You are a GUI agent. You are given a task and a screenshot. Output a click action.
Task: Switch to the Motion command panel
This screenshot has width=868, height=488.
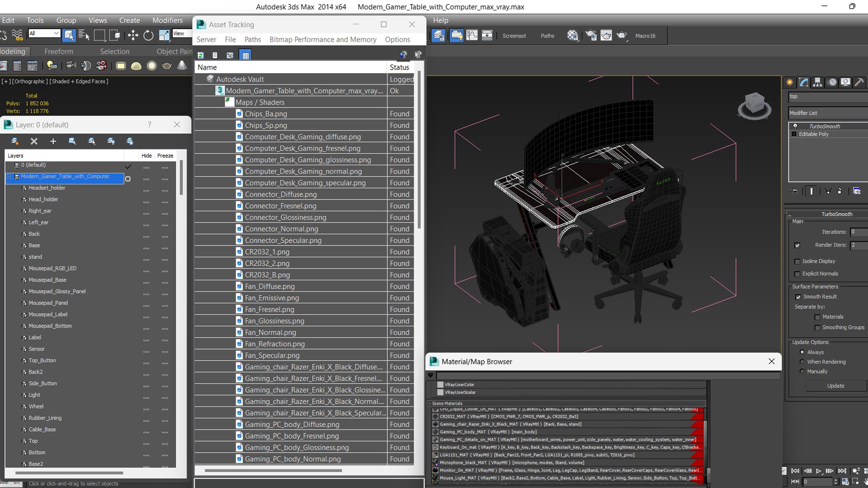(831, 82)
